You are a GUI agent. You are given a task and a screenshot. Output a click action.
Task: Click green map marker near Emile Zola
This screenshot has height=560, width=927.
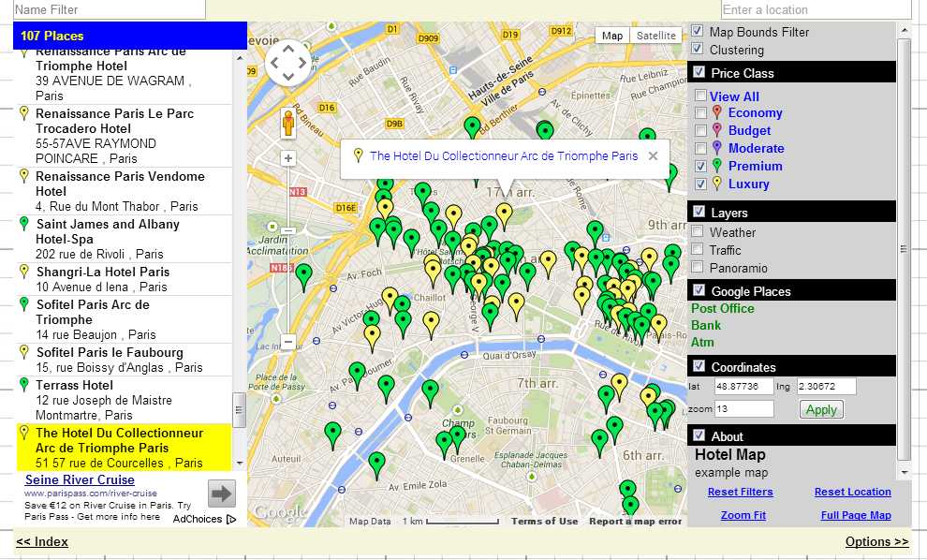tap(376, 465)
